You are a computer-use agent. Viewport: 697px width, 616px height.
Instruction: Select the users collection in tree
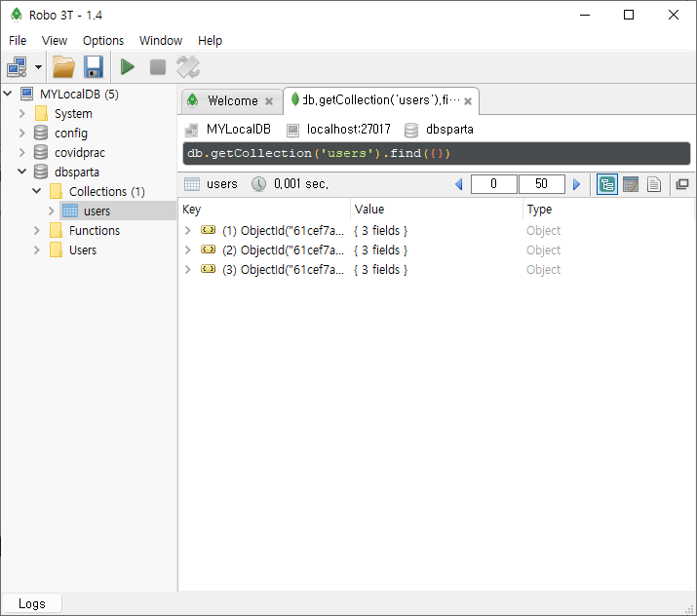97,212
